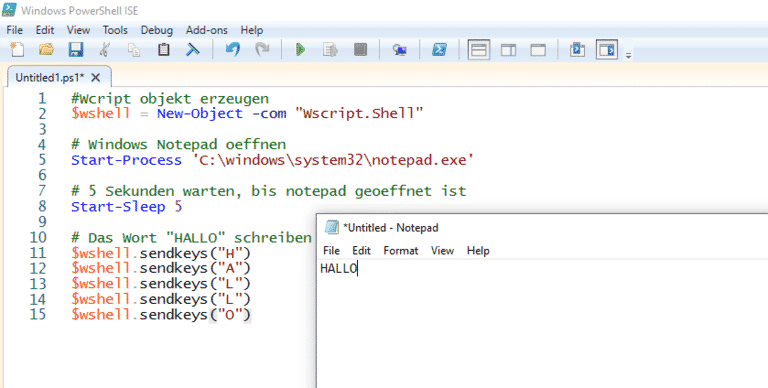Clear the console pane icon

pyautogui.click(x=193, y=49)
